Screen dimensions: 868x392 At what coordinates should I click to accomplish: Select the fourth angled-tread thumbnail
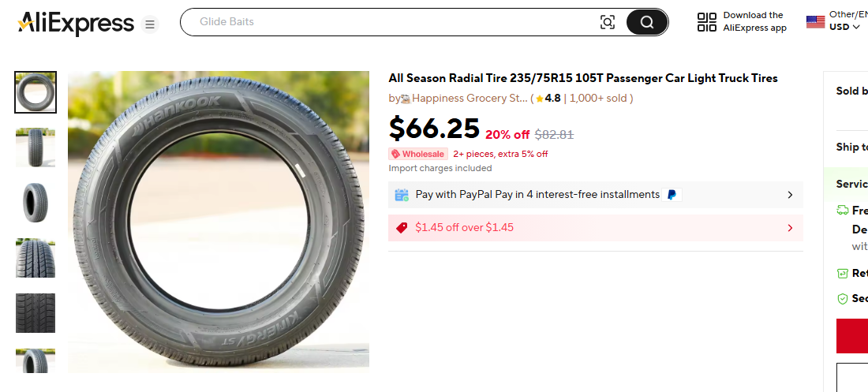tap(36, 258)
